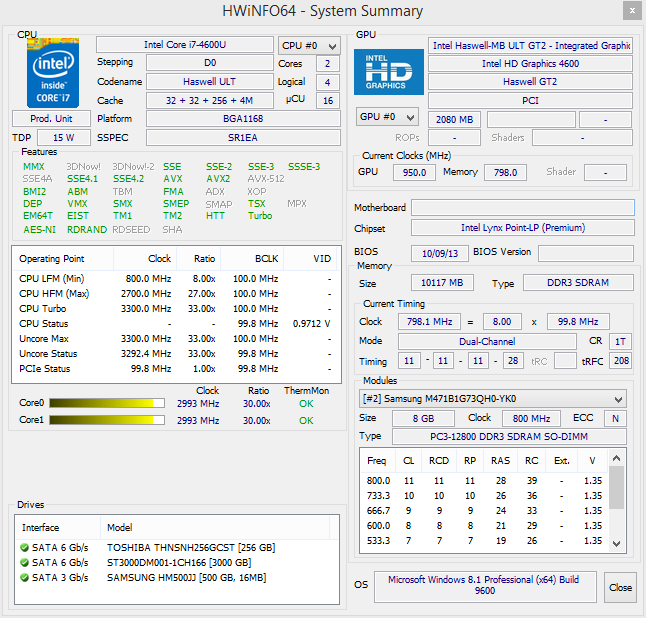Click the empty Motherboard field
Screen dimensions: 646x618
(523, 208)
